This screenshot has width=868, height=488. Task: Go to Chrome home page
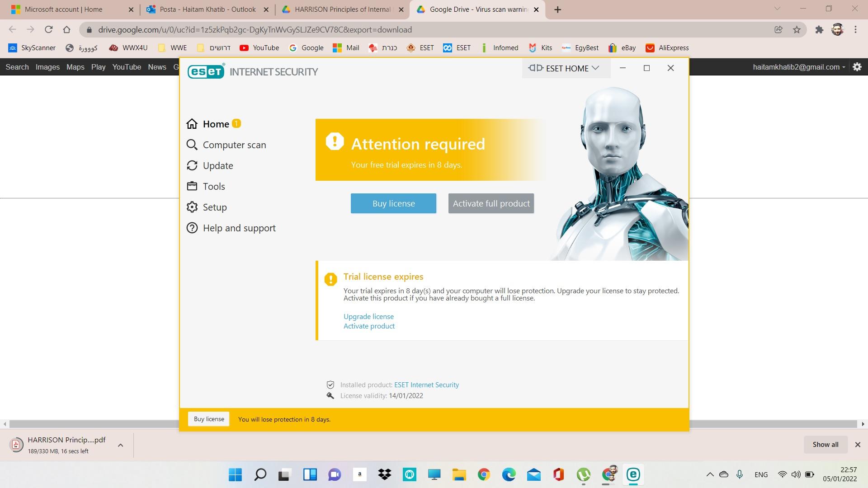67,29
